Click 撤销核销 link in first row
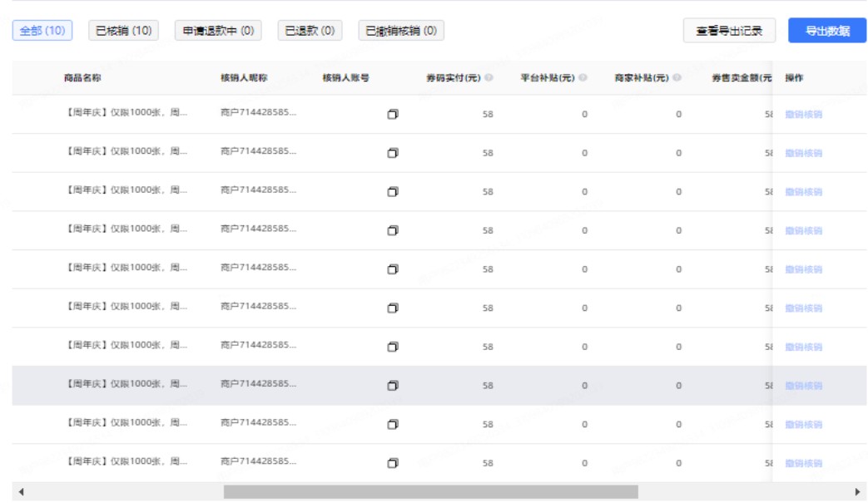 tap(803, 114)
